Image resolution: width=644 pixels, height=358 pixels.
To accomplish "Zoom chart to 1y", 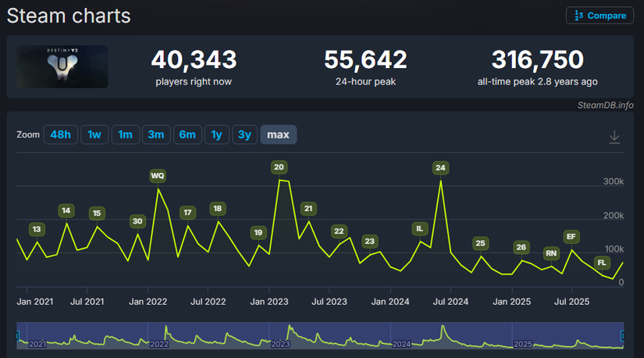I will click(216, 134).
